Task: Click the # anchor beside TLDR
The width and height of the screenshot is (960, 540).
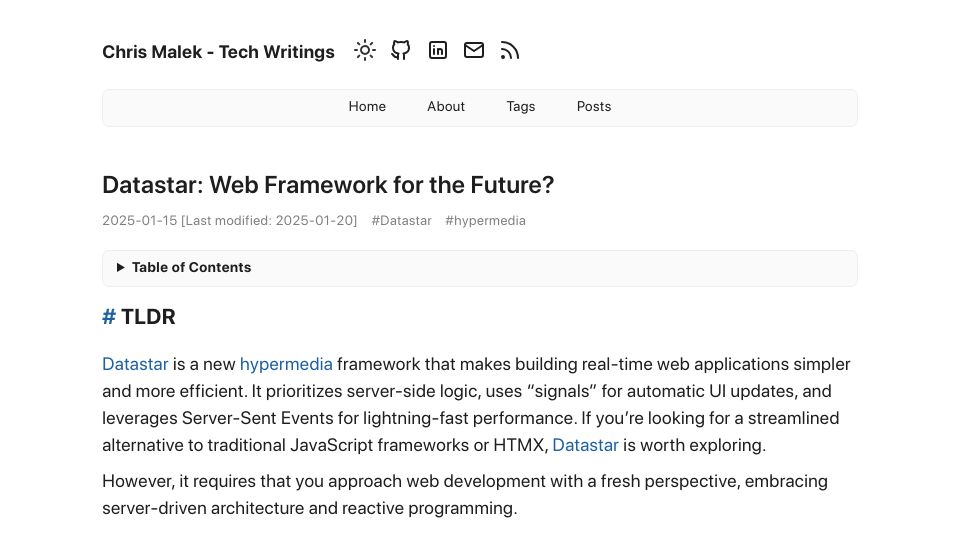Action: (109, 317)
